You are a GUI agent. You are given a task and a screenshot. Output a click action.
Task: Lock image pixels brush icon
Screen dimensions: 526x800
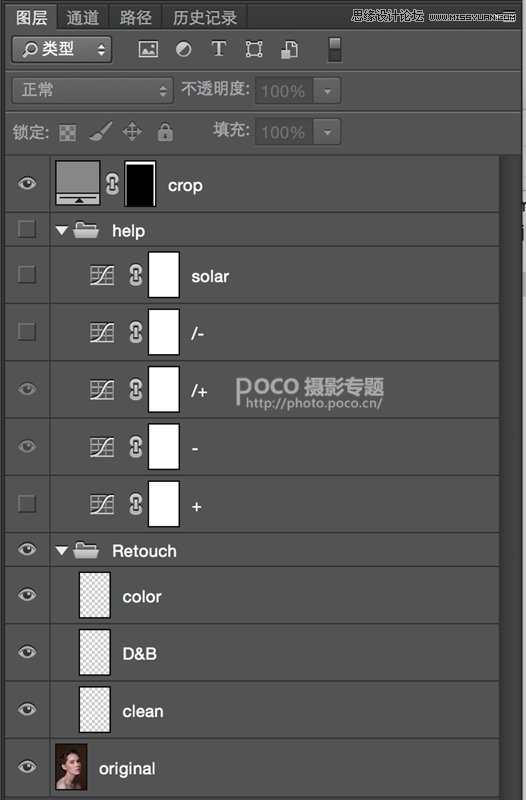click(101, 132)
